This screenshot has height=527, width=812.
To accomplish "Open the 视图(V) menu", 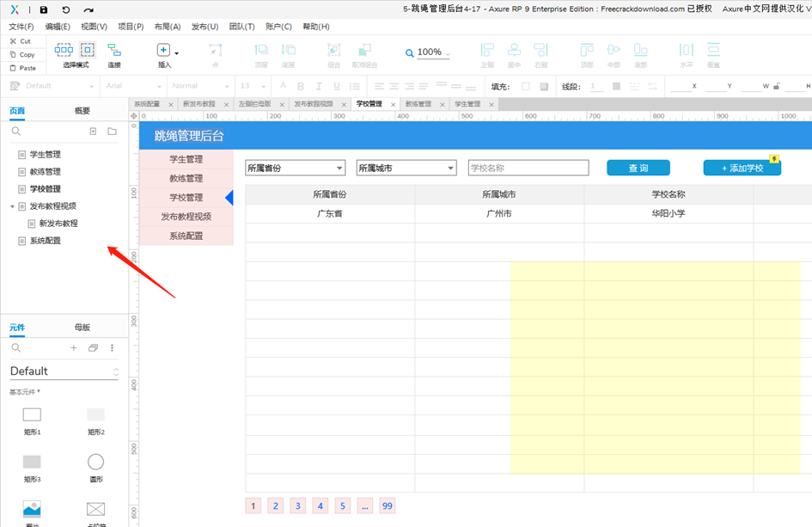I will coord(94,27).
